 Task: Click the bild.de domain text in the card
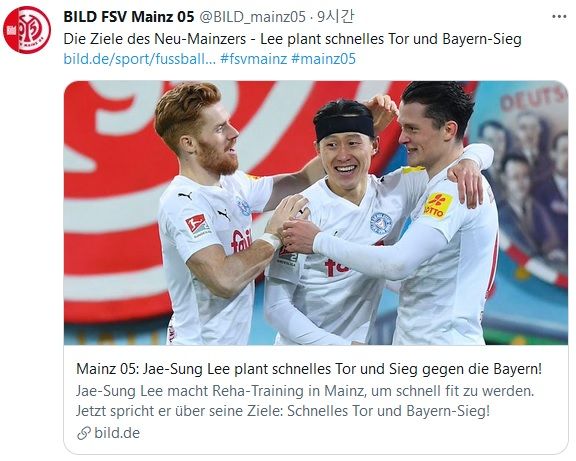click(117, 433)
